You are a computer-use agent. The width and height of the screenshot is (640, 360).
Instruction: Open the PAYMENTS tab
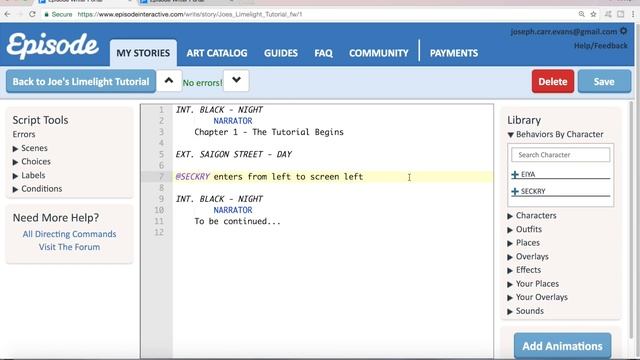pyautogui.click(x=454, y=53)
